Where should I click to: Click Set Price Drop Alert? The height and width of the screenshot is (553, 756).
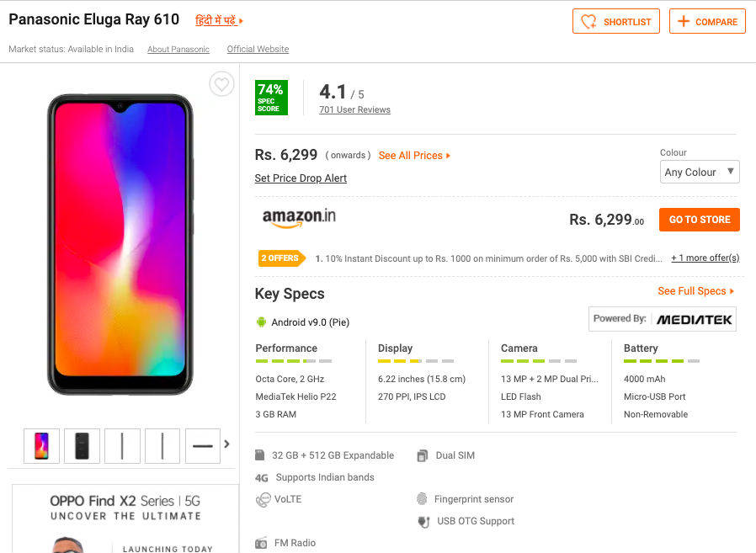(301, 178)
